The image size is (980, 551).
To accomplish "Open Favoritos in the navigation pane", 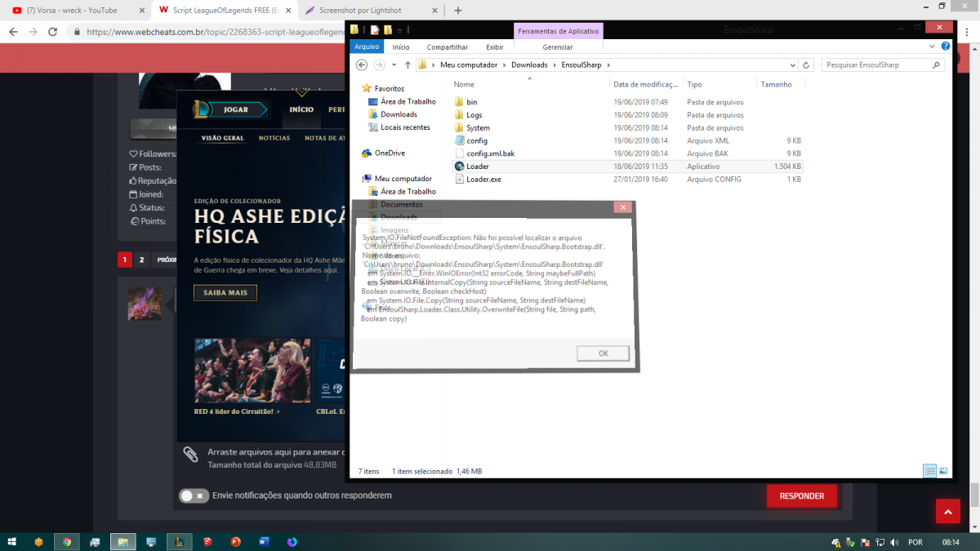I will coord(389,88).
